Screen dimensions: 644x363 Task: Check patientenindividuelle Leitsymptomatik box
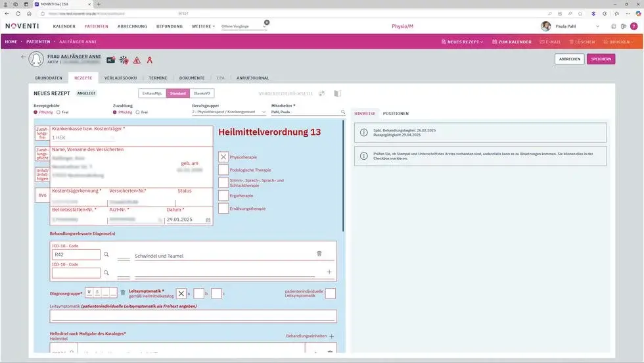330,293
